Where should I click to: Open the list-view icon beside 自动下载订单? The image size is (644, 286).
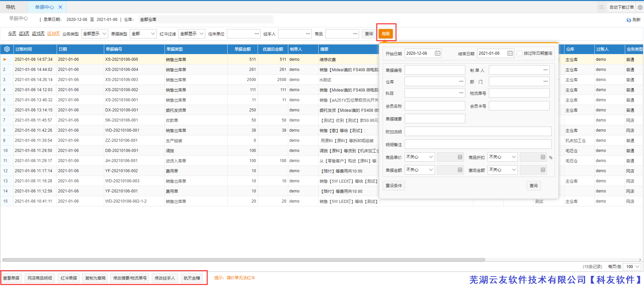(601, 7)
